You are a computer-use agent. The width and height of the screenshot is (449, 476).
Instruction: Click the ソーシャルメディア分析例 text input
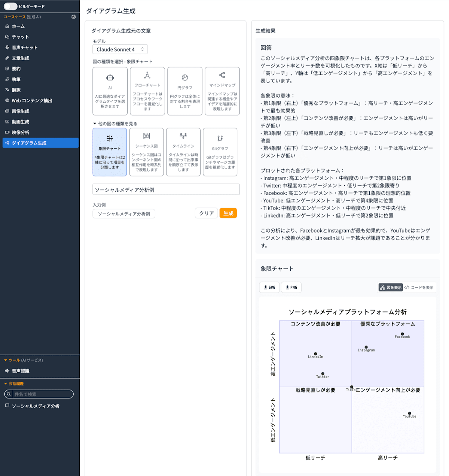pyautogui.click(x=166, y=190)
